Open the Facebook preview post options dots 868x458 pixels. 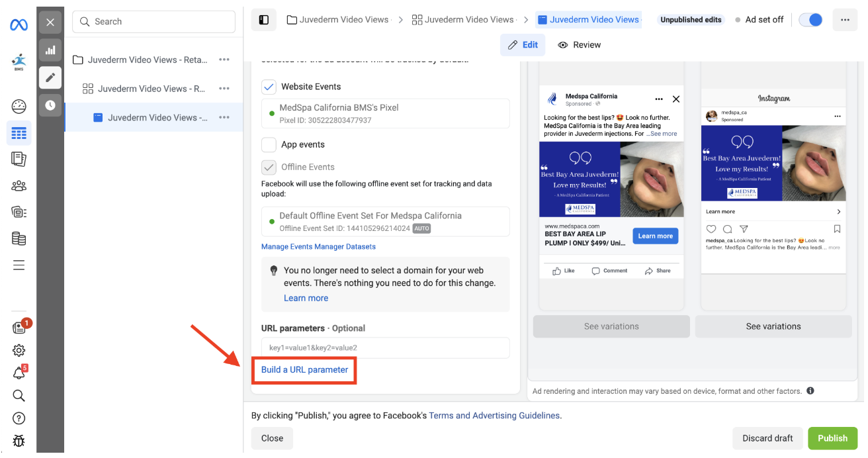click(x=658, y=99)
